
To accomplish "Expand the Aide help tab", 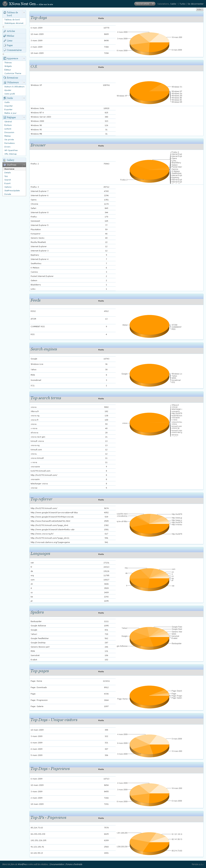I will tap(200, 9).
